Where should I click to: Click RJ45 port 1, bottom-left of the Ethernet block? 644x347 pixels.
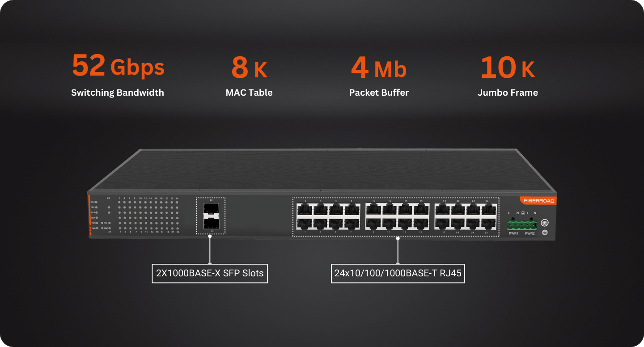tap(305, 224)
